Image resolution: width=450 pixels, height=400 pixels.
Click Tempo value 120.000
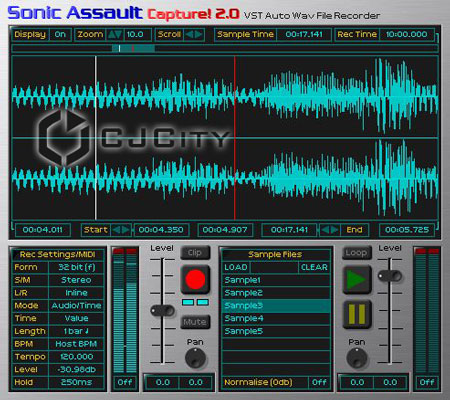click(77, 357)
